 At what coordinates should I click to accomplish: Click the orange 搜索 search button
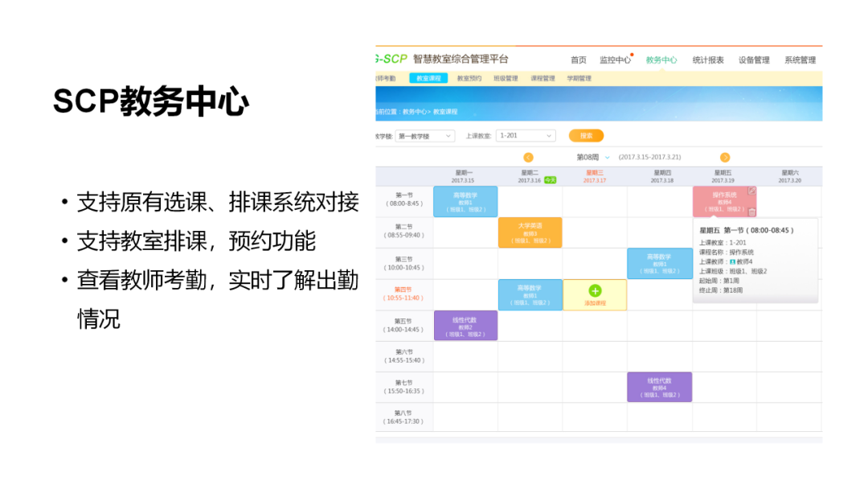(585, 136)
